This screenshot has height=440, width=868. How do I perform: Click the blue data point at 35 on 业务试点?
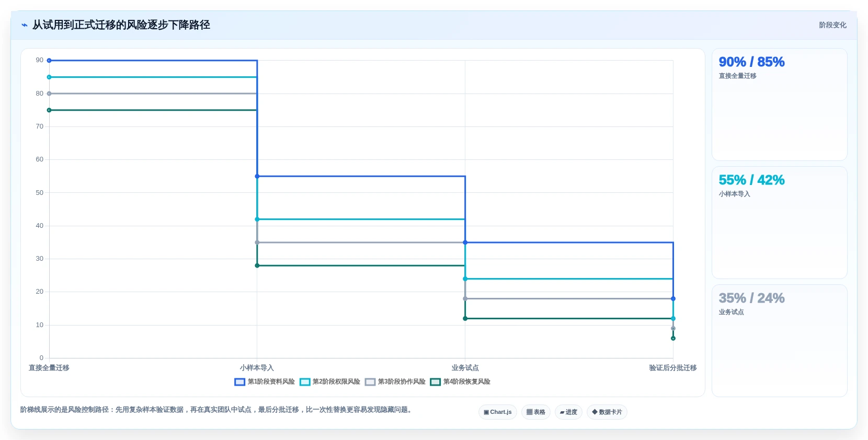coord(465,242)
